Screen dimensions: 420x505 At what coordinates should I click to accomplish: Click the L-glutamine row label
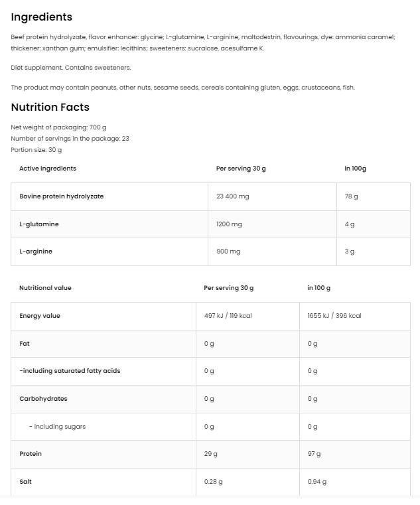(39, 224)
